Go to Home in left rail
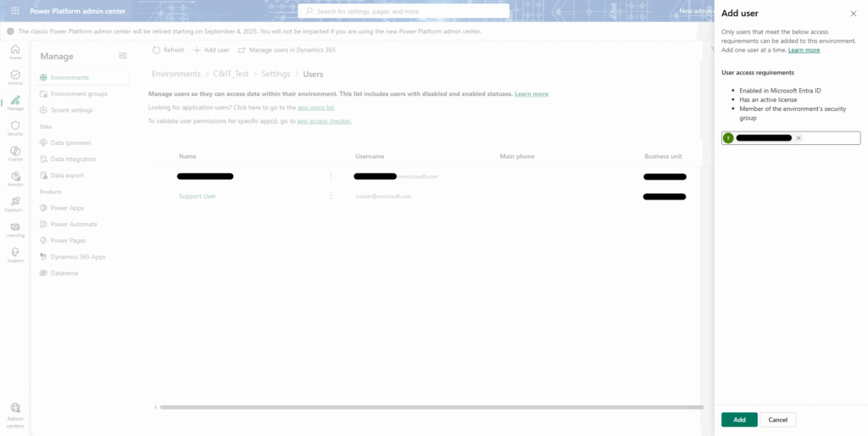Screen dimensions: 868x436 [15, 52]
